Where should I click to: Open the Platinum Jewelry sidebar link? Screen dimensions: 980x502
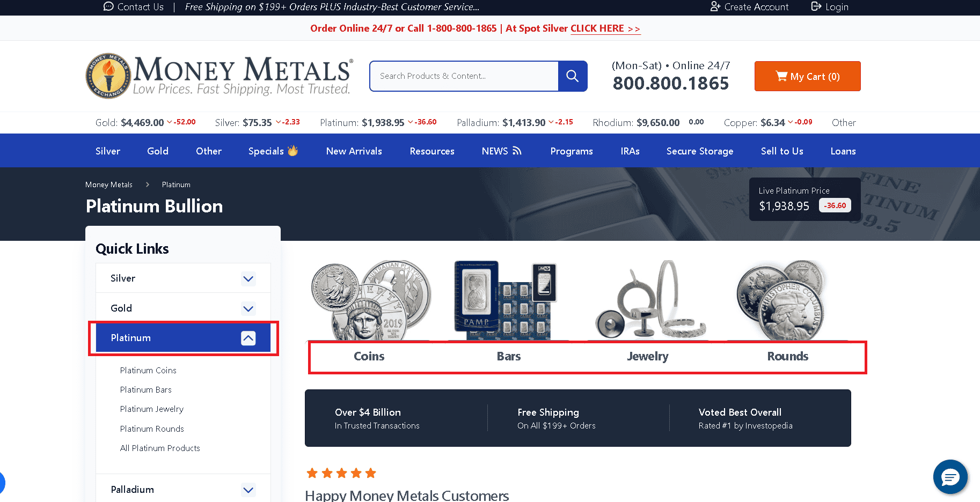[152, 409]
